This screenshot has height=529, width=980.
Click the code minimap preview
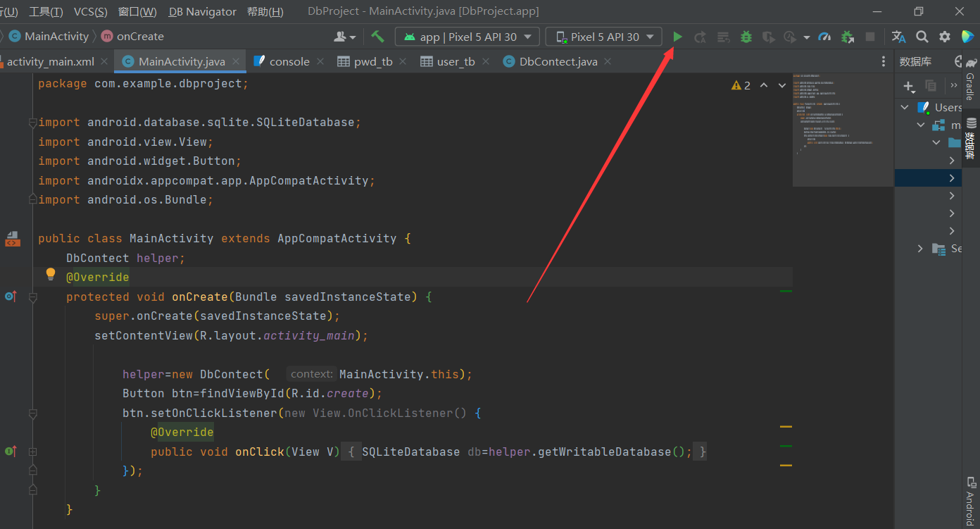[x=842, y=129]
